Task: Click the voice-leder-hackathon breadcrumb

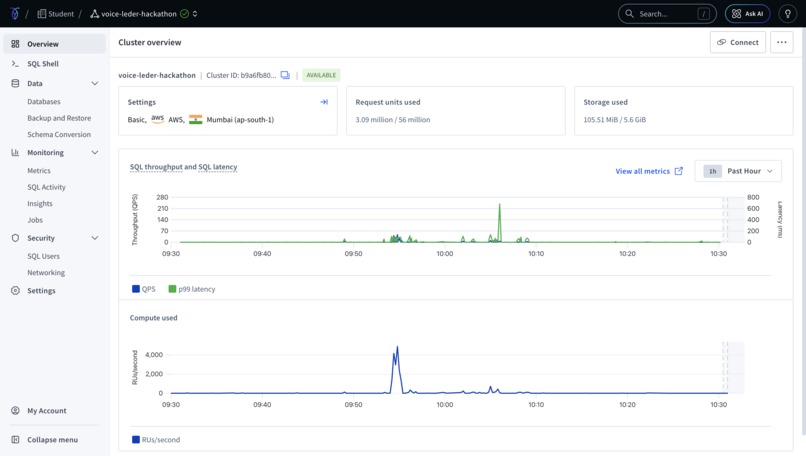Action: click(x=139, y=14)
